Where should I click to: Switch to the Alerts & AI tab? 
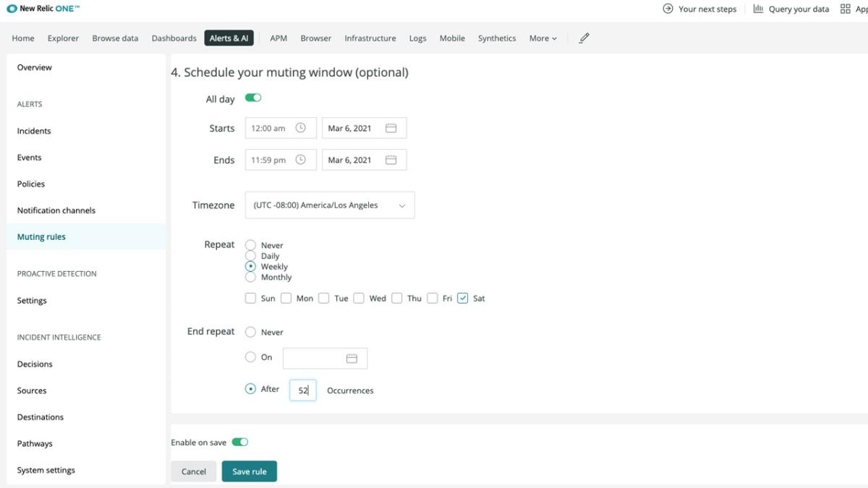(229, 38)
